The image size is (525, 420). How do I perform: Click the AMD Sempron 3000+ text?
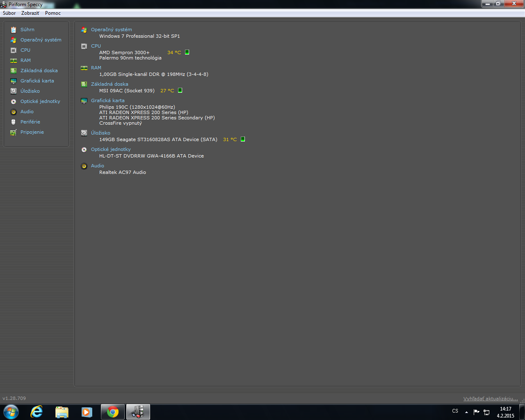pyautogui.click(x=124, y=52)
